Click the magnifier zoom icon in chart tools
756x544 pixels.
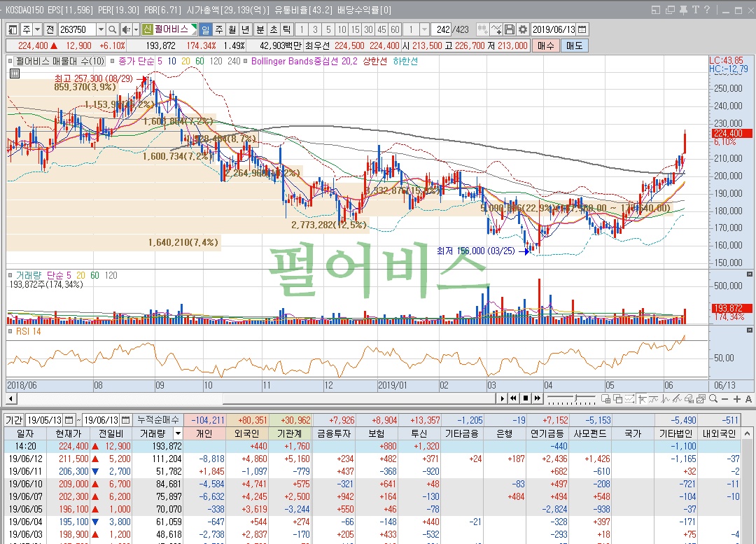[713, 398]
